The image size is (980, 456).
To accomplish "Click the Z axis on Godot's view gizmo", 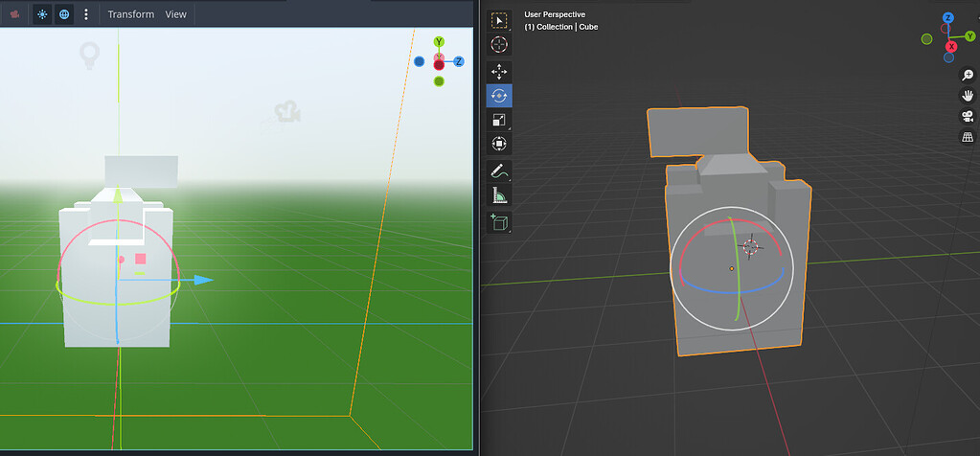I will [x=459, y=61].
